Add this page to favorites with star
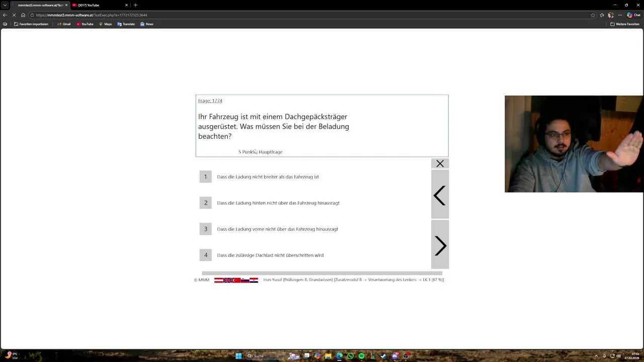 (593, 15)
